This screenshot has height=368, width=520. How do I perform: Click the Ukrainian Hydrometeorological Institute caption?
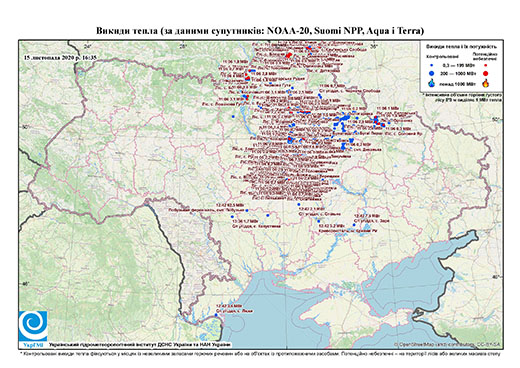(140, 344)
